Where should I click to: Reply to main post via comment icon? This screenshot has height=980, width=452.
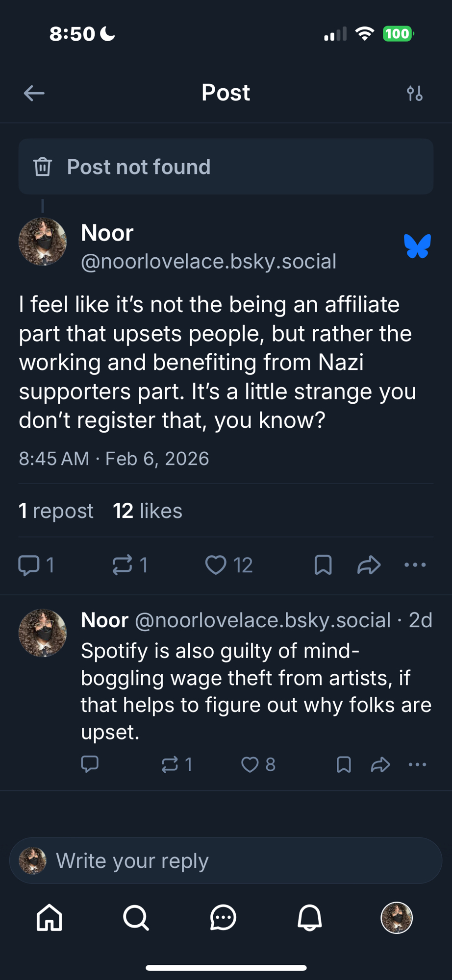click(x=29, y=565)
